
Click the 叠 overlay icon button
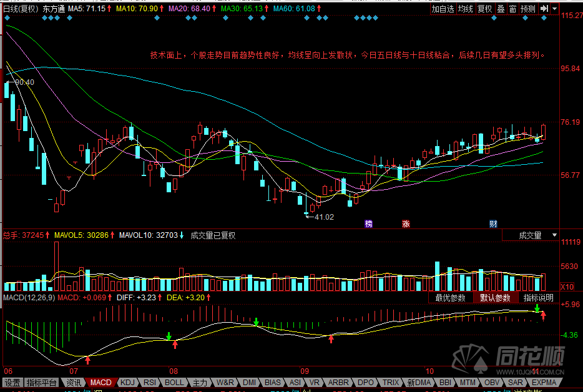pos(500,9)
